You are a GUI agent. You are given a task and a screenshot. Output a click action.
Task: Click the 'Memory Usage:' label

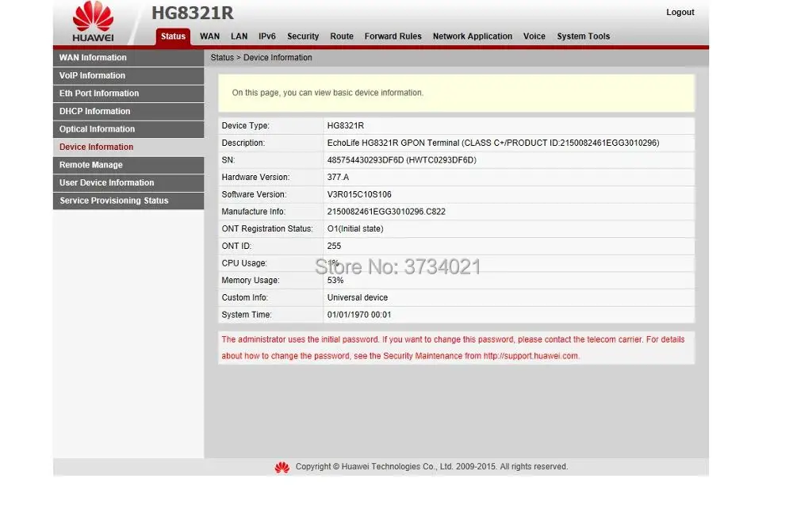pyautogui.click(x=251, y=280)
